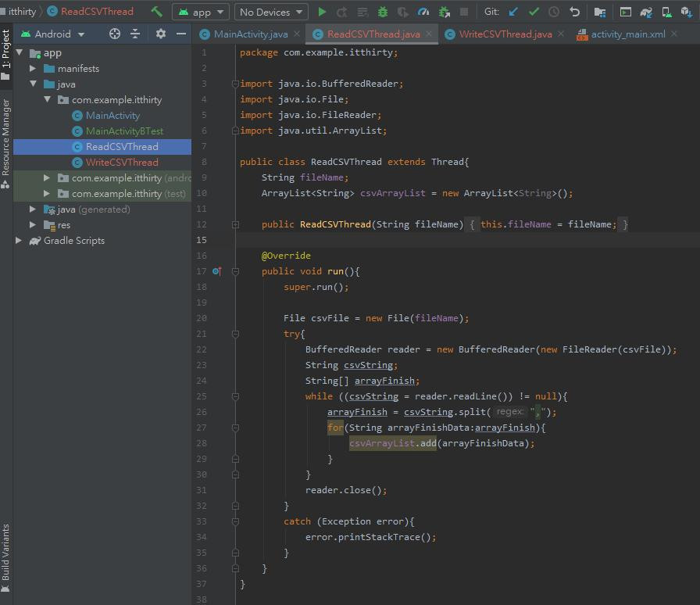Open the profiler gauge icon

pyautogui.click(x=423, y=12)
